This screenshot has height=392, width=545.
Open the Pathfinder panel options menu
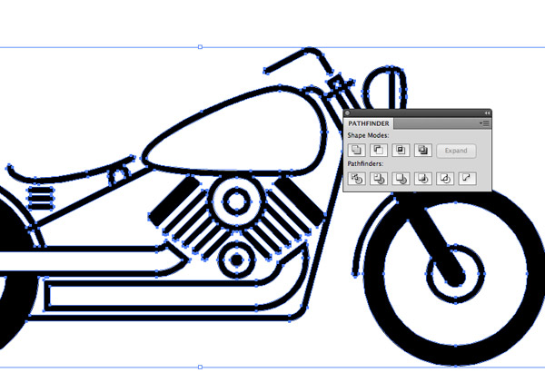484,123
